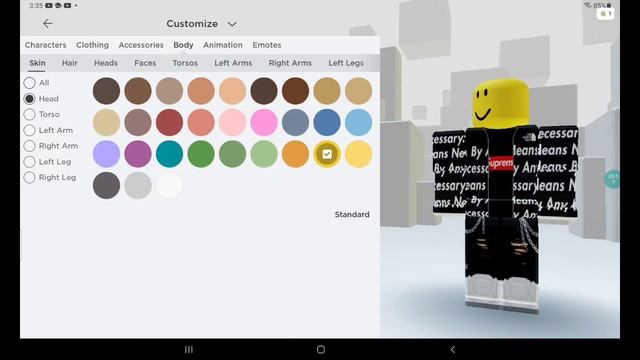Go back with the arrow icon
Image resolution: width=640 pixels, height=360 pixels.
pyautogui.click(x=48, y=24)
